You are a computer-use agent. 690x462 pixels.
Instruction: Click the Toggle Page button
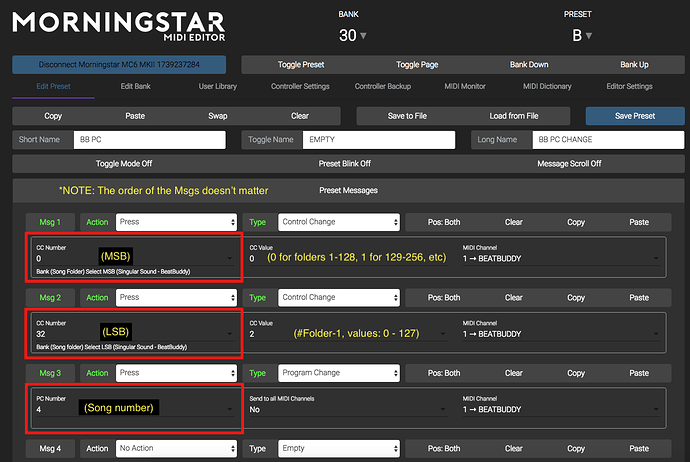coord(417,65)
